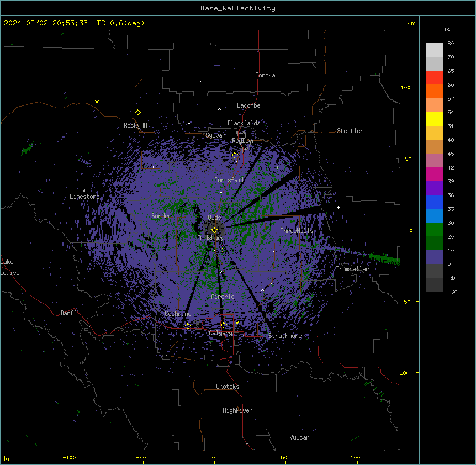Image resolution: width=476 pixels, height=465 pixels.
Task: Pick the light gray 70-80 dBZ swatch
Action: click(434, 50)
